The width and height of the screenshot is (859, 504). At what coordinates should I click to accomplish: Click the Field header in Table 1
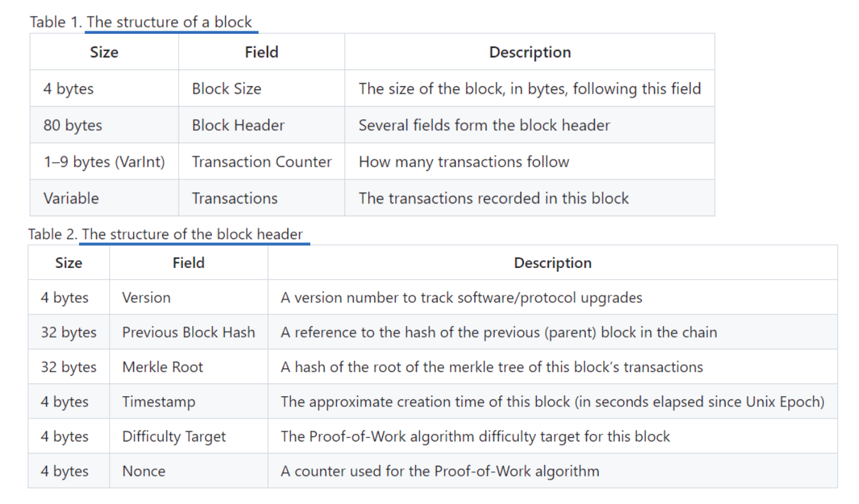point(262,52)
